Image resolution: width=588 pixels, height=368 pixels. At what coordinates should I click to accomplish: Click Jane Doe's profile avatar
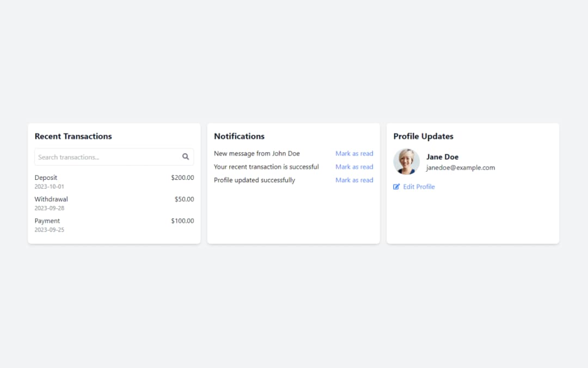[x=406, y=162]
